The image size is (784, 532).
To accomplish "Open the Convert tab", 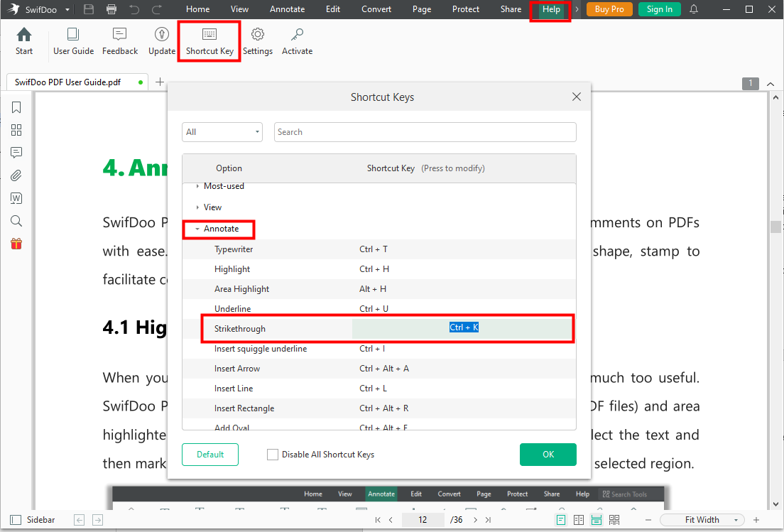I will coord(376,9).
